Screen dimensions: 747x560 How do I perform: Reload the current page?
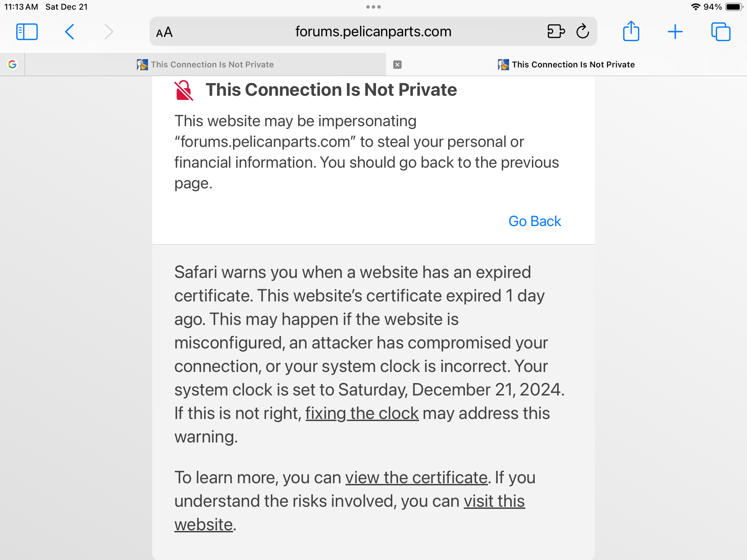click(x=583, y=31)
